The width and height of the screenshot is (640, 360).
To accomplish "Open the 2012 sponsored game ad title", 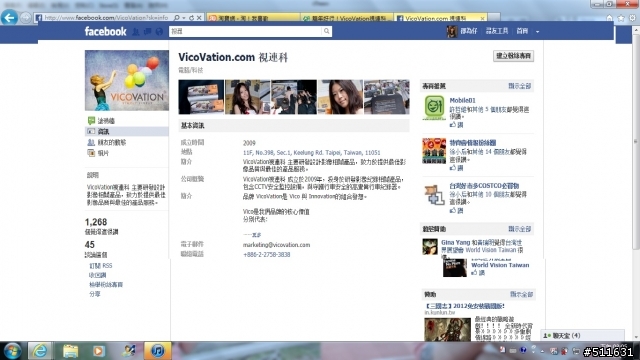I will [464, 306].
